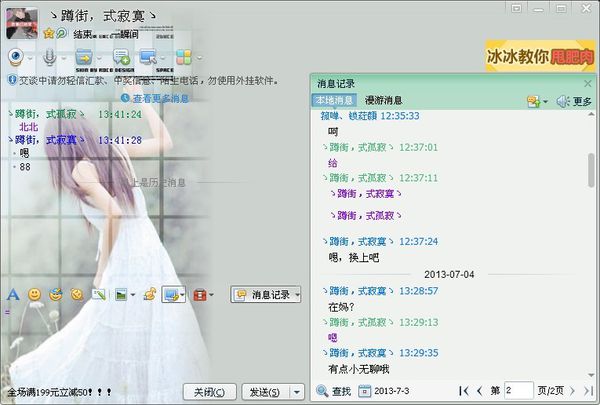This screenshot has height=405, width=600.
Task: Click 发送(S) send button
Action: (265, 392)
